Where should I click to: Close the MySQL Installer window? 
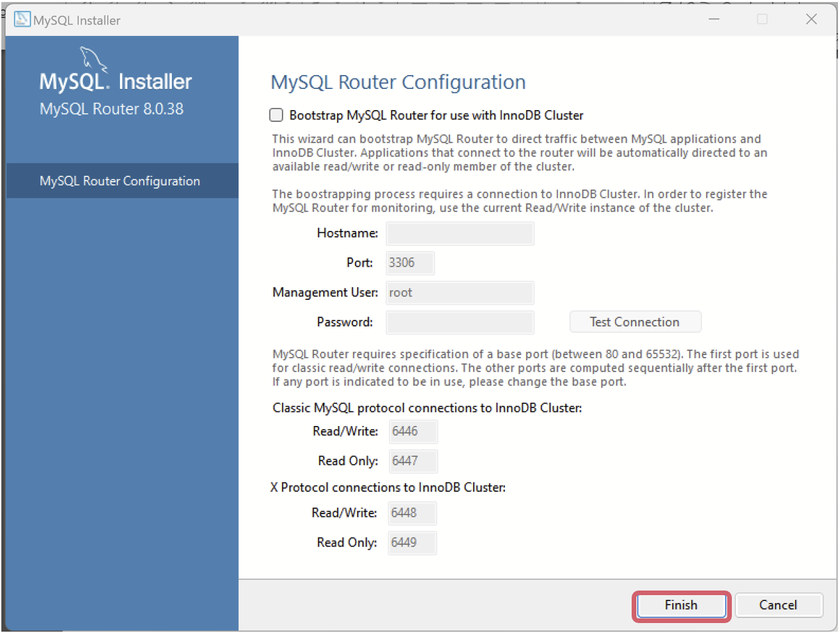tap(811, 19)
